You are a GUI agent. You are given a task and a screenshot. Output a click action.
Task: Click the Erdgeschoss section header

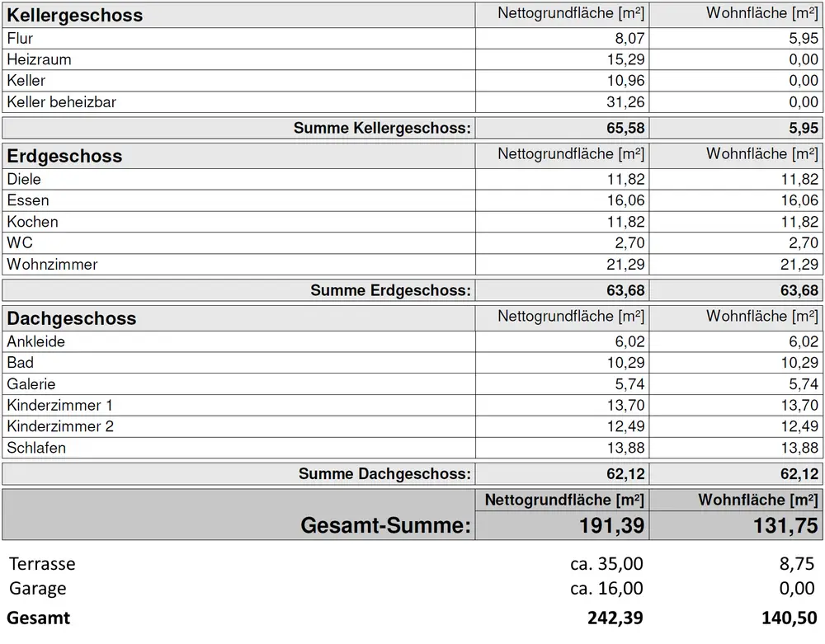tap(64, 156)
